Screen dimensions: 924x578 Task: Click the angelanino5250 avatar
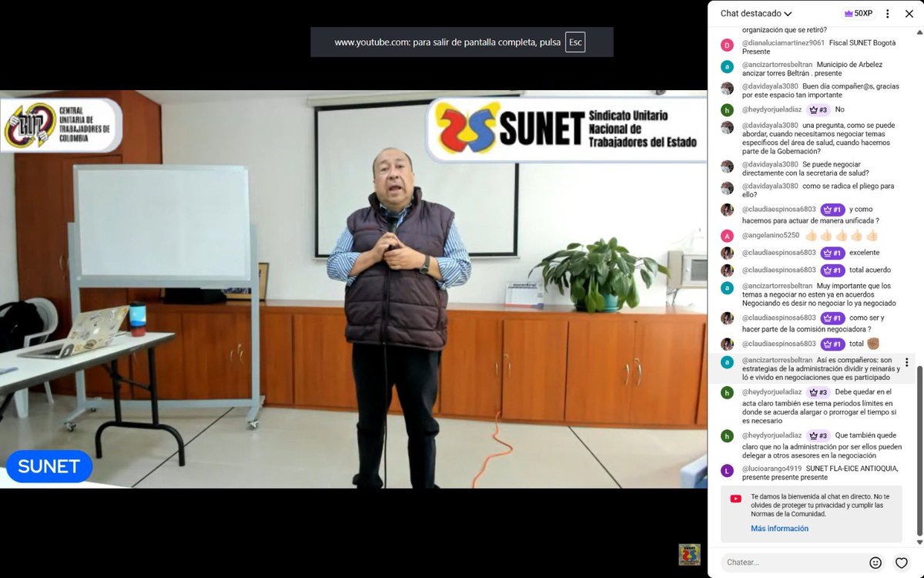tap(727, 236)
